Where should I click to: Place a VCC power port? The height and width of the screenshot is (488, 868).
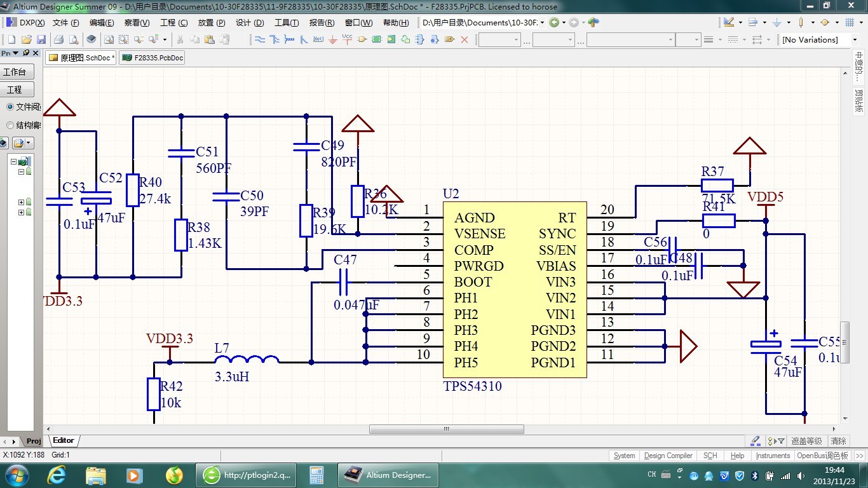pos(347,39)
